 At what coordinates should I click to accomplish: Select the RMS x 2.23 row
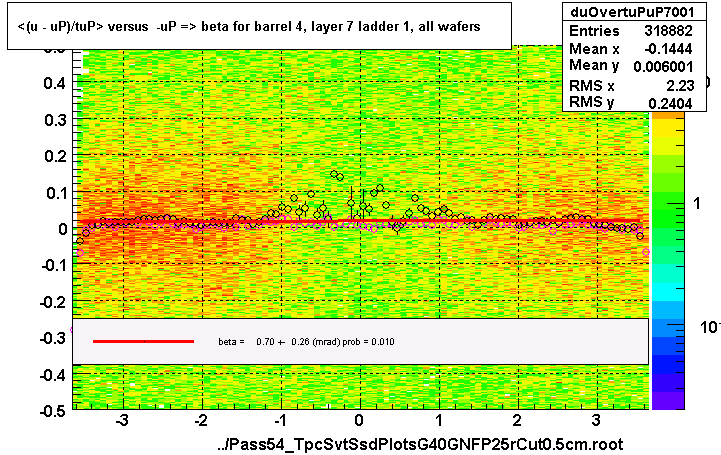tap(631, 85)
